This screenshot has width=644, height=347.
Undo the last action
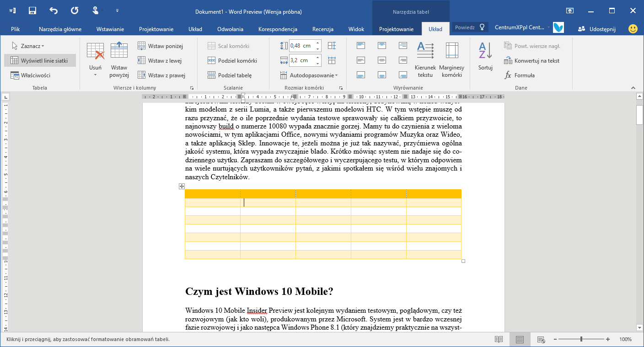click(54, 11)
